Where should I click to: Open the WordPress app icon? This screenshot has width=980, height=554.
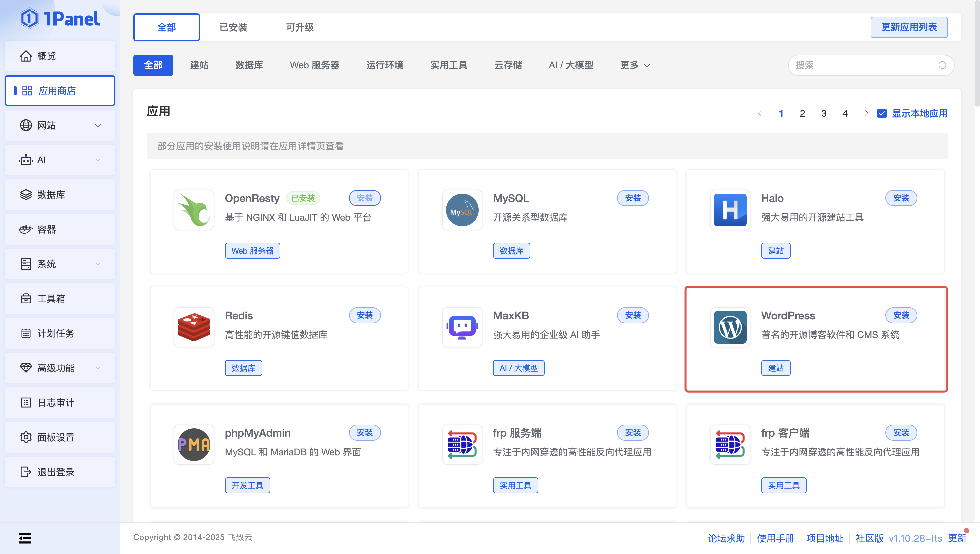point(730,327)
